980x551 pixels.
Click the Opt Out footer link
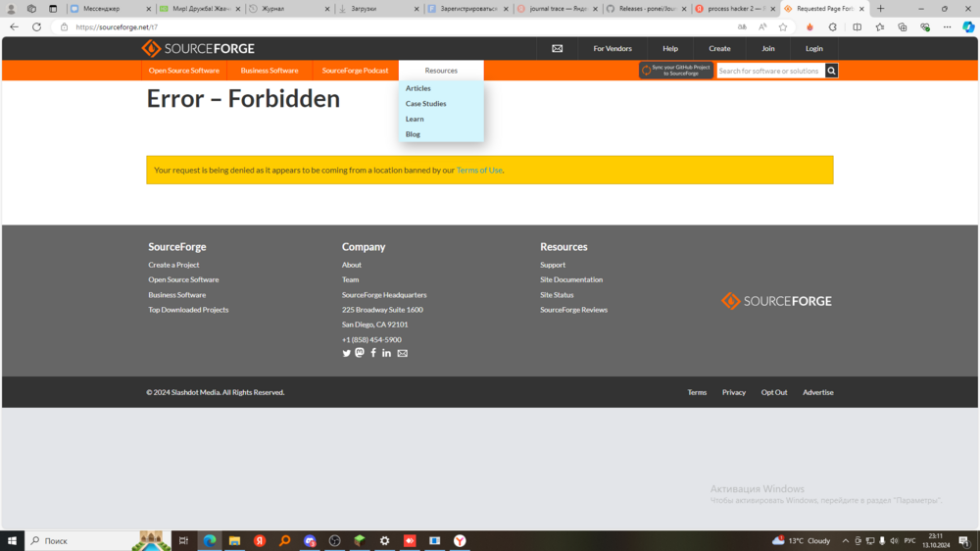tap(774, 392)
